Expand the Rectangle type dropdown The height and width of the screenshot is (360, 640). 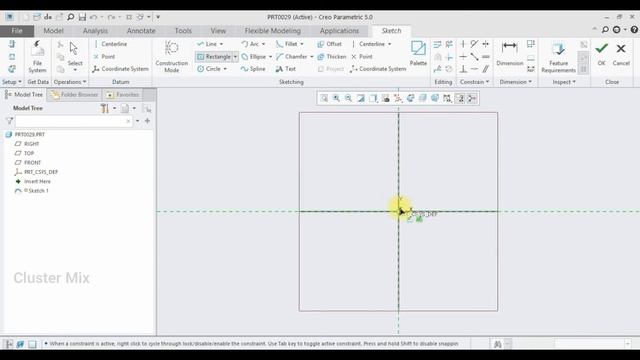coord(236,57)
